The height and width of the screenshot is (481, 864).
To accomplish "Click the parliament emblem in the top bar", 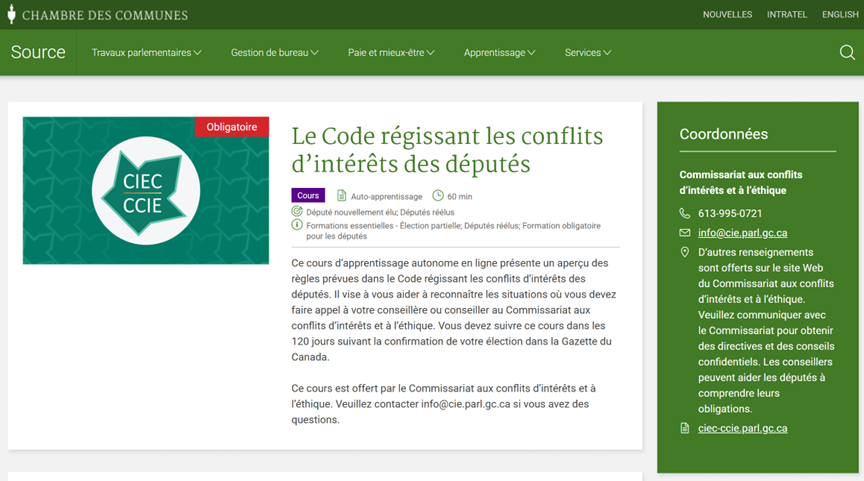I will (x=11, y=15).
